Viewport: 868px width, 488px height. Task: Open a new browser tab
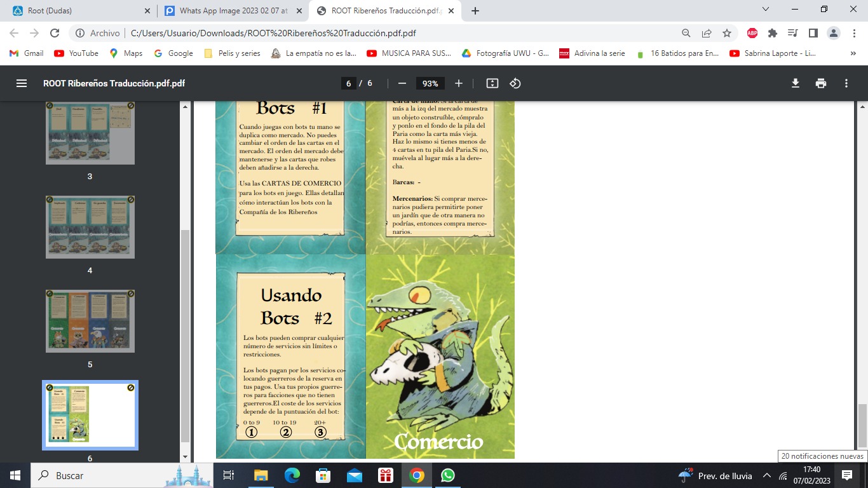(475, 11)
